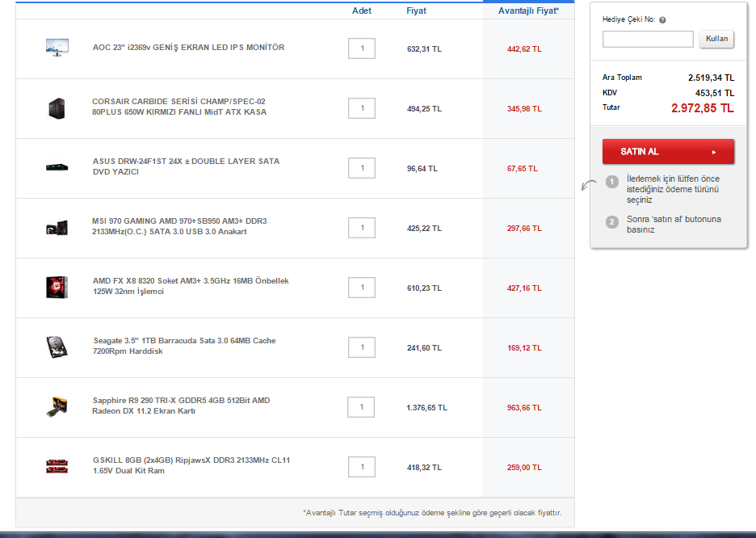Edit quantity box for GSKILL RipjawsX Ram
This screenshot has height=538, width=756.
coord(362,467)
